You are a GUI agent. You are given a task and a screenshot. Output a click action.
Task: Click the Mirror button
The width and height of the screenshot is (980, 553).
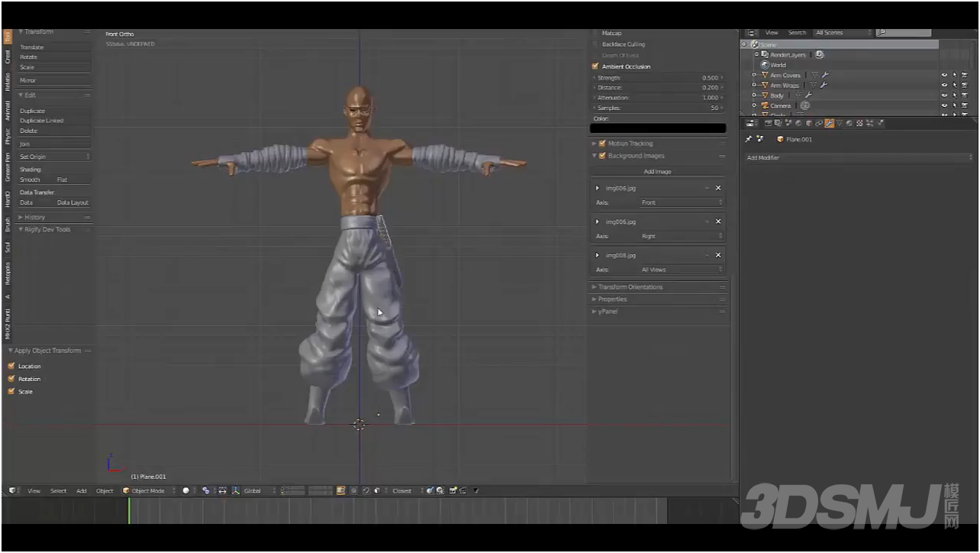(54, 80)
